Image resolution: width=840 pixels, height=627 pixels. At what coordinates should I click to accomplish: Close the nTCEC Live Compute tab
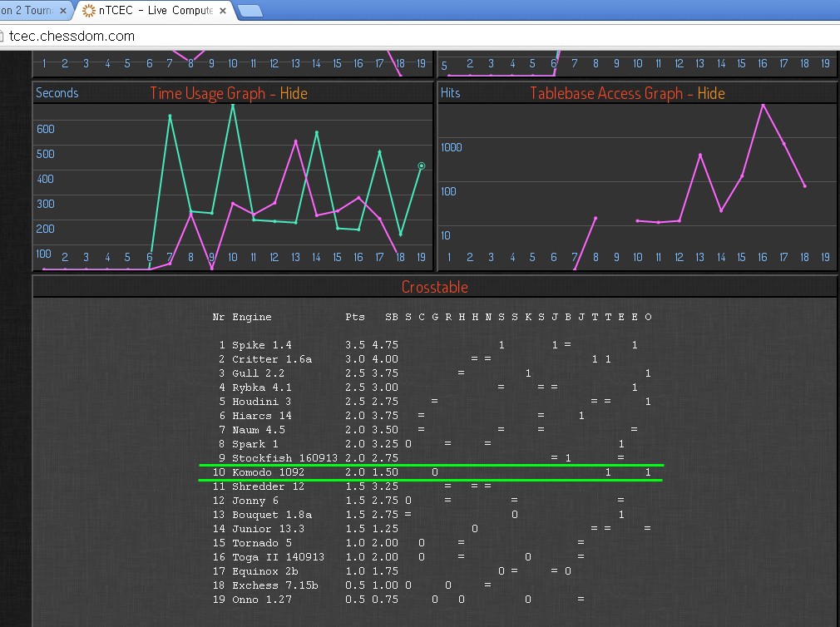coord(223,10)
